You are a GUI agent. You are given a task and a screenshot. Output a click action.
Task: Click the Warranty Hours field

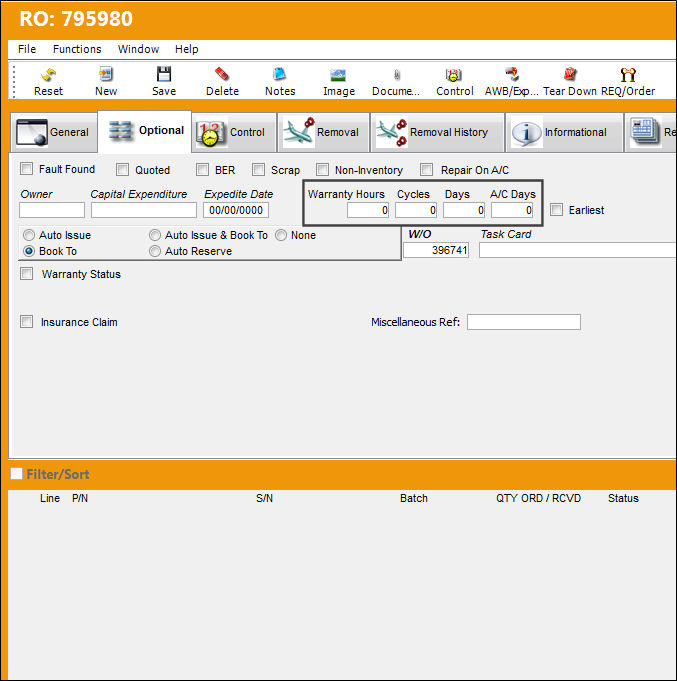coord(368,210)
